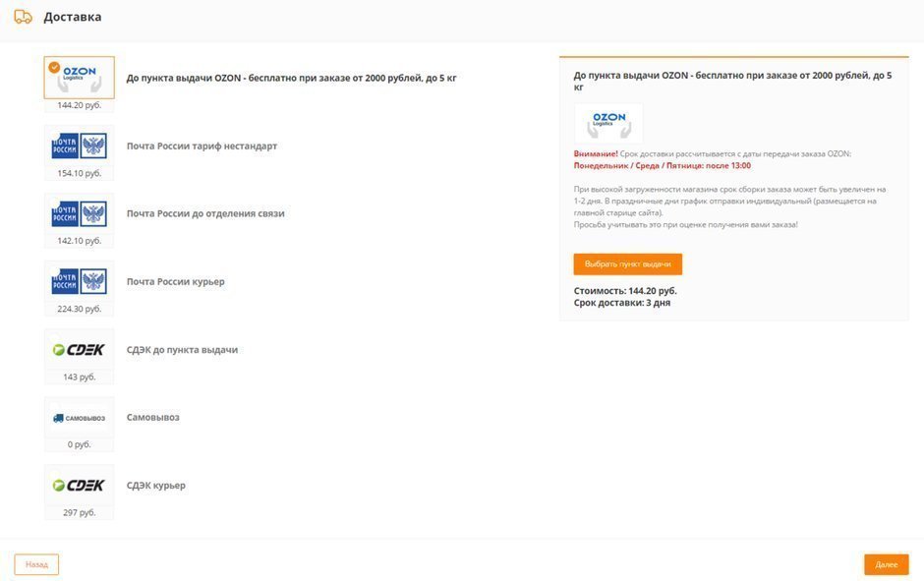Screen dimensions: 924x581
Task: Select the OZON Logistics logo option
Action: pyautogui.click(x=80, y=78)
